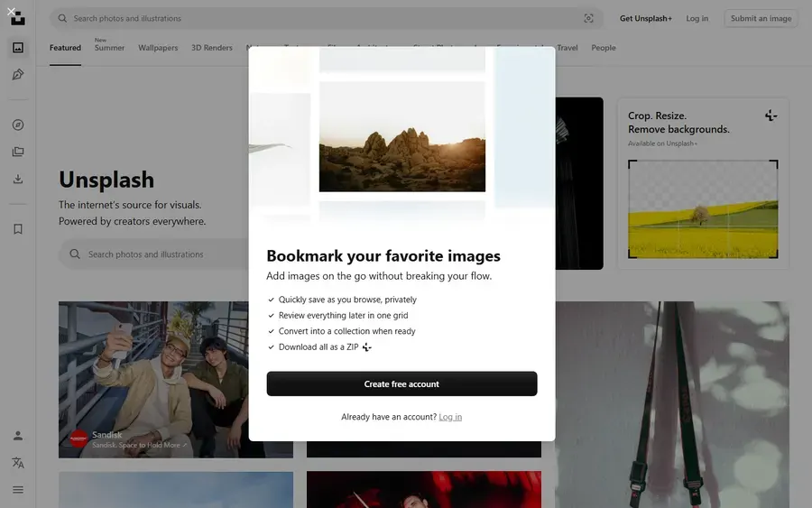Click the Log in link in the dialog
This screenshot has height=508, width=812.
[x=450, y=417]
